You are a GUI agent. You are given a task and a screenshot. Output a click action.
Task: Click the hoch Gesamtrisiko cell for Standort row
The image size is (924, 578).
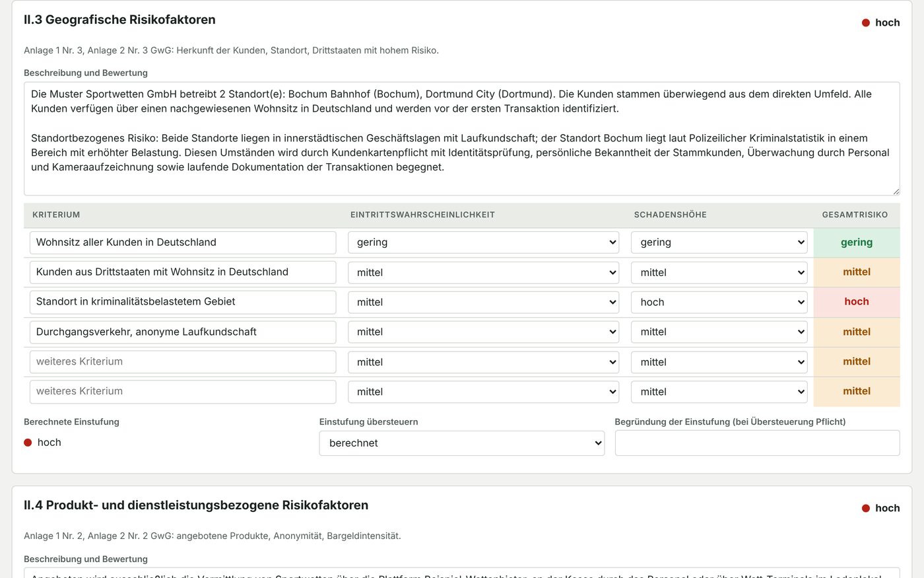[857, 302]
